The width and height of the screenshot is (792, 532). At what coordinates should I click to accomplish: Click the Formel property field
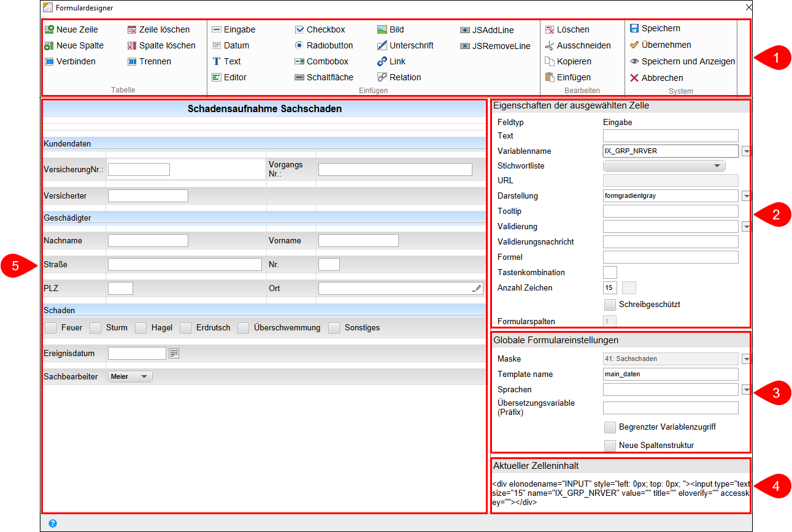(671, 257)
